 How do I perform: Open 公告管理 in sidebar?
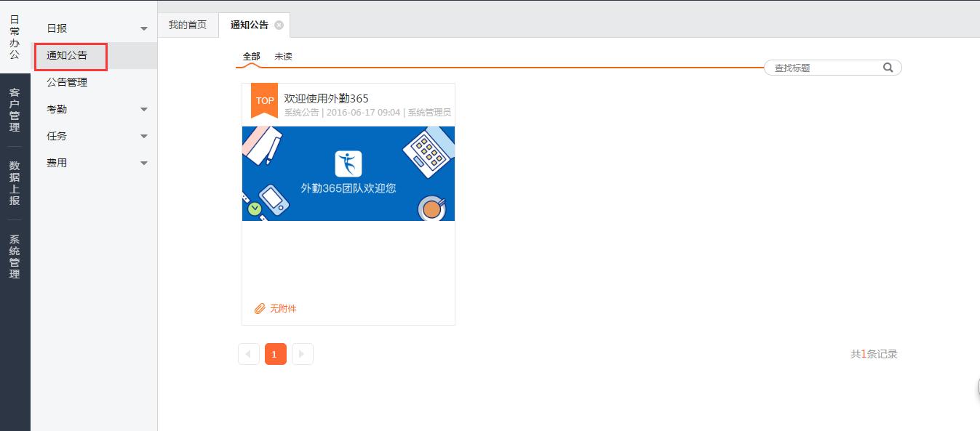pos(67,82)
